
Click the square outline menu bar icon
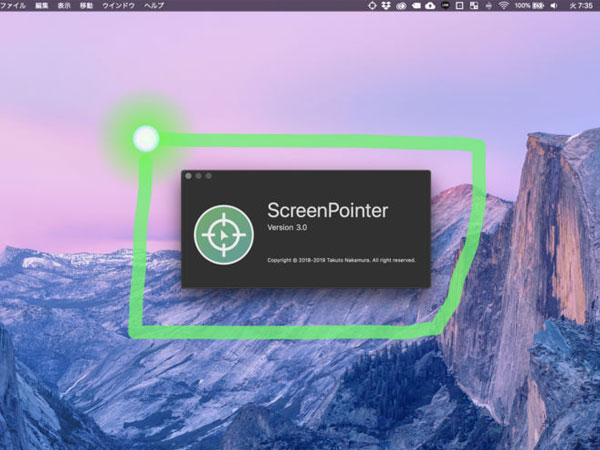(460, 5)
